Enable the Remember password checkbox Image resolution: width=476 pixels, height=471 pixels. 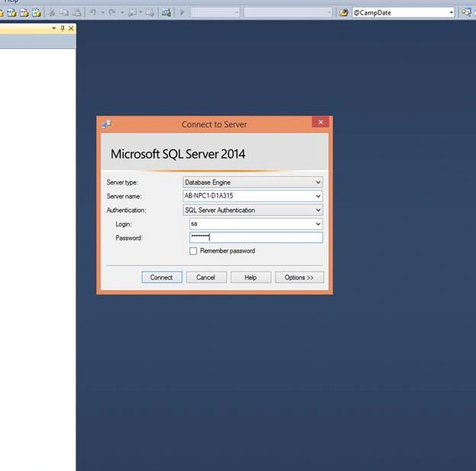pyautogui.click(x=193, y=251)
